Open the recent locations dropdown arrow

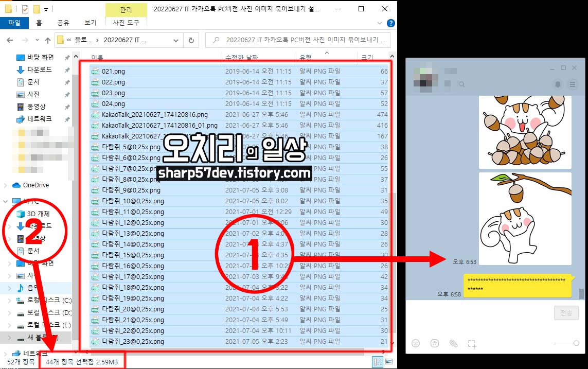37,40
